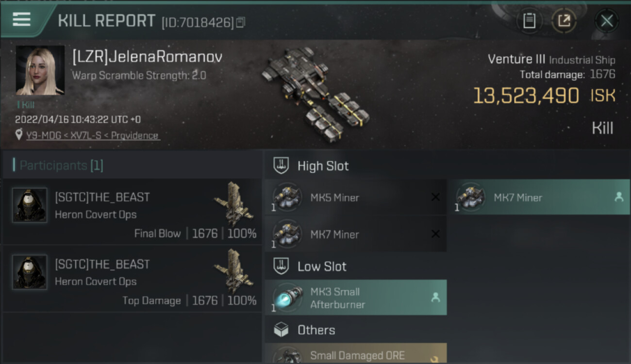This screenshot has height=364, width=631.
Task: Click the Heron Covert Ops ship icon in Final Blow row
Action: (233, 203)
